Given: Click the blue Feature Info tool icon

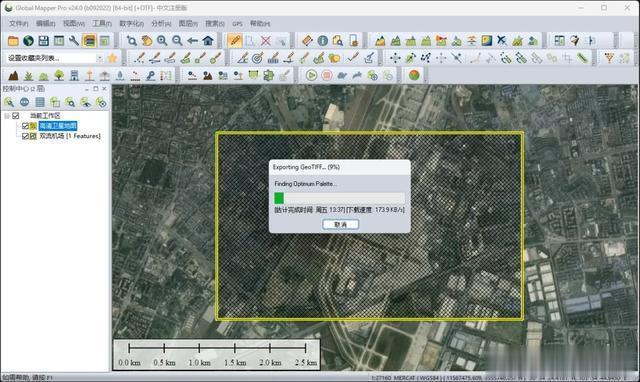Looking at the screenshot, I should pos(322,40).
